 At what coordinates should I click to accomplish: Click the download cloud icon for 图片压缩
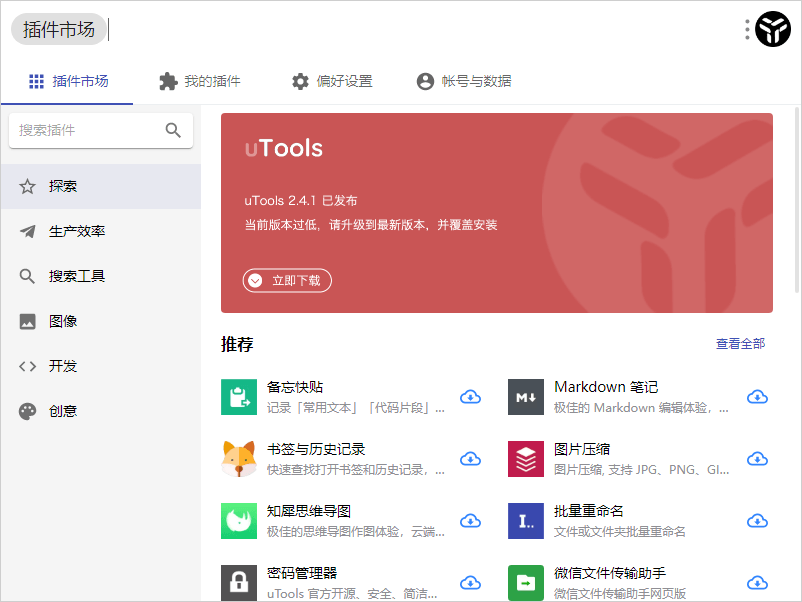[x=757, y=458]
